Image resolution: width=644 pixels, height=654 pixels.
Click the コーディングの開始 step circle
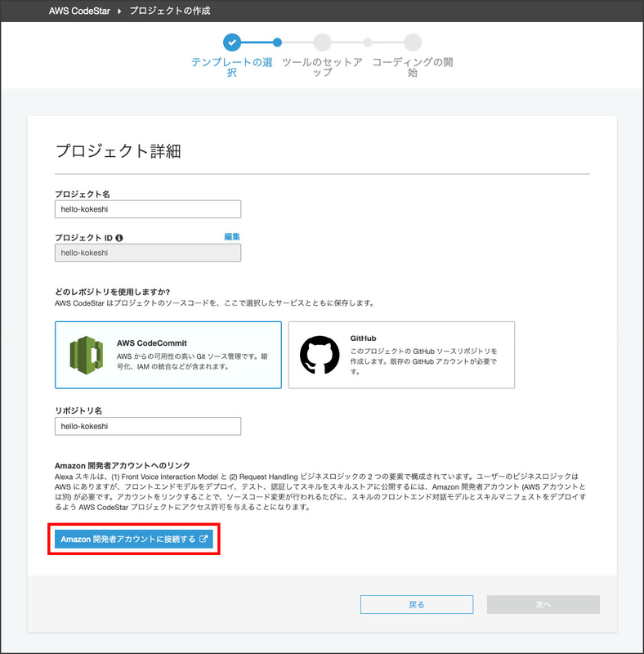(413, 43)
